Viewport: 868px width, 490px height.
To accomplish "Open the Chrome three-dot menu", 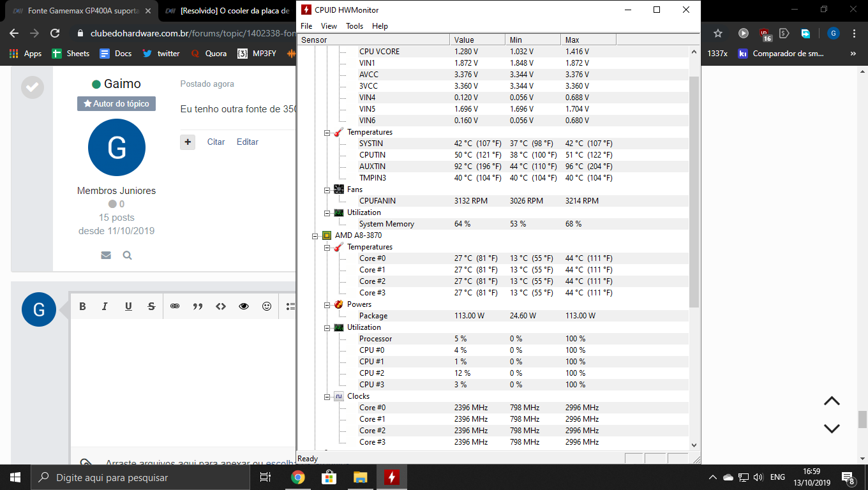I will [854, 33].
